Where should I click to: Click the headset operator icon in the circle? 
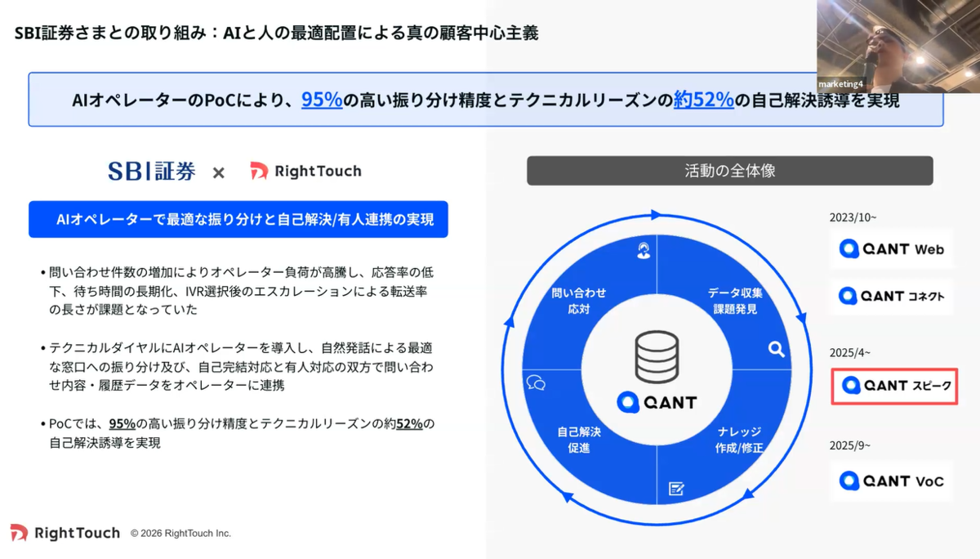click(643, 251)
